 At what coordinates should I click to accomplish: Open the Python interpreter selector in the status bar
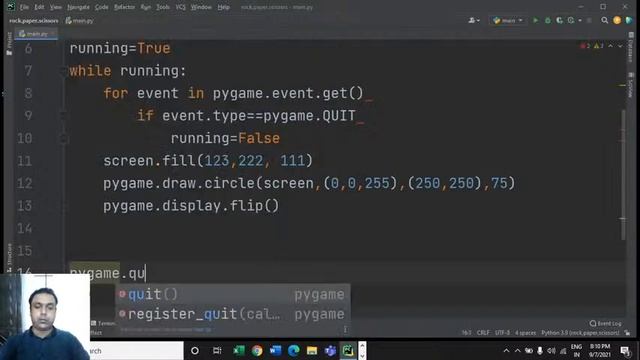pos(580,333)
